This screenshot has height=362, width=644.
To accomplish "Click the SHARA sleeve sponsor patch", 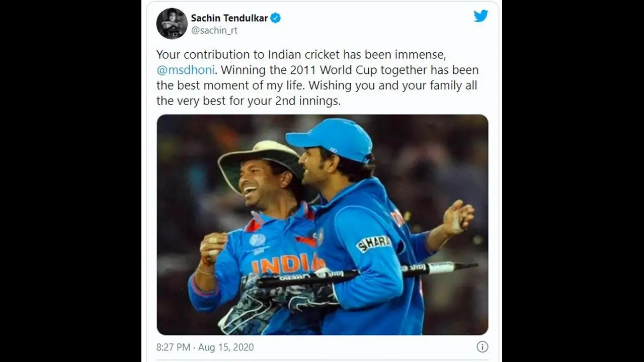I will (374, 243).
